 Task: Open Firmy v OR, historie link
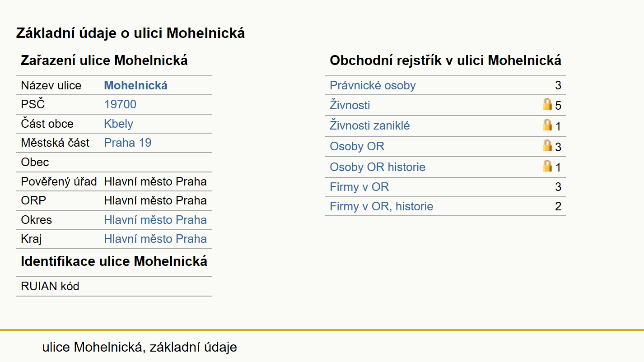tap(382, 206)
